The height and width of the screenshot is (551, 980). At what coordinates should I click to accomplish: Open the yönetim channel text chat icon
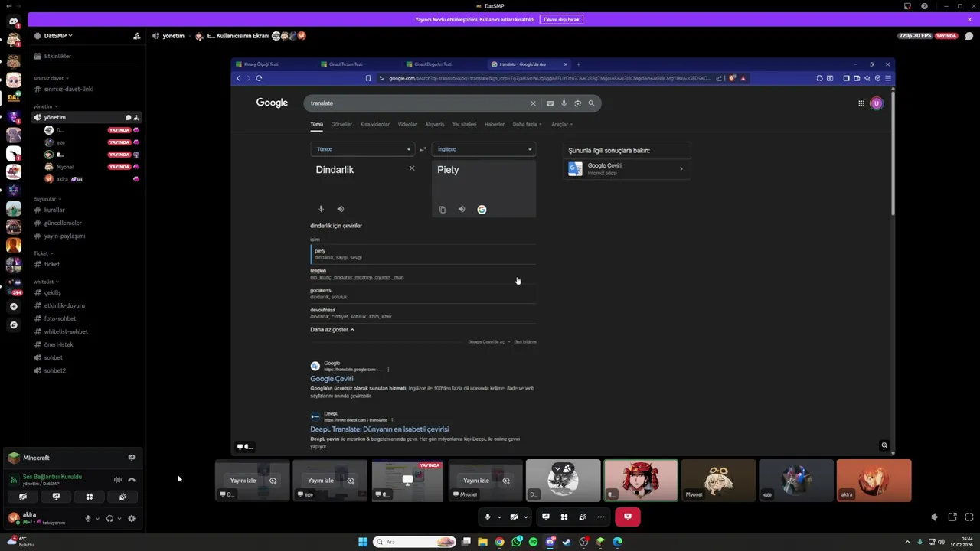129,118
